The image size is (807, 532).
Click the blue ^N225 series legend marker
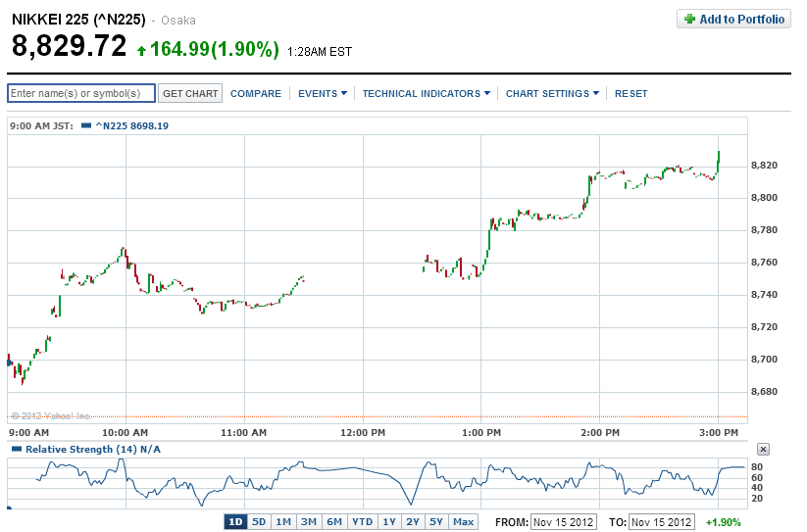click(85, 125)
